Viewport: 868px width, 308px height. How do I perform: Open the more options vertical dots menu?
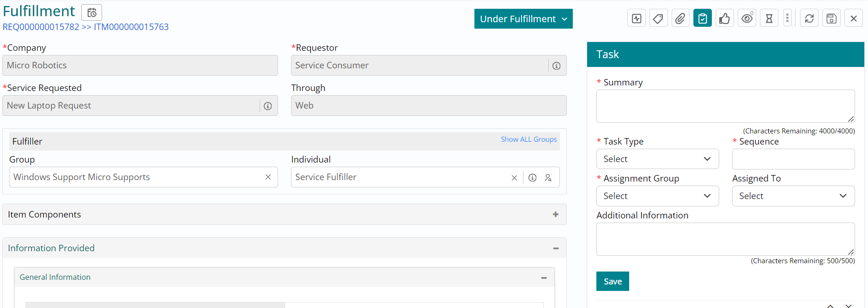coord(788,18)
